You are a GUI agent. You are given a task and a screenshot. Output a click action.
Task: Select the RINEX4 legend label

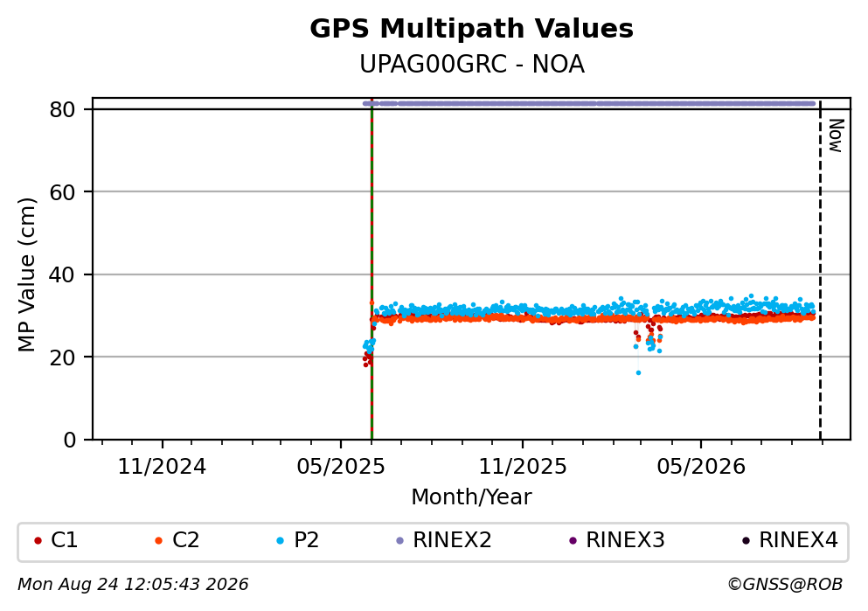[798, 540]
